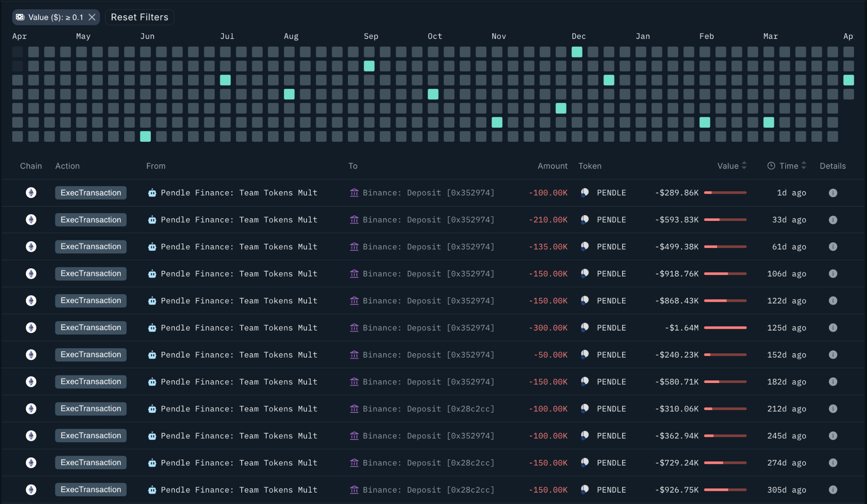
Task: Click Binance deposit icon in 33d ago row
Action: pyautogui.click(x=354, y=220)
